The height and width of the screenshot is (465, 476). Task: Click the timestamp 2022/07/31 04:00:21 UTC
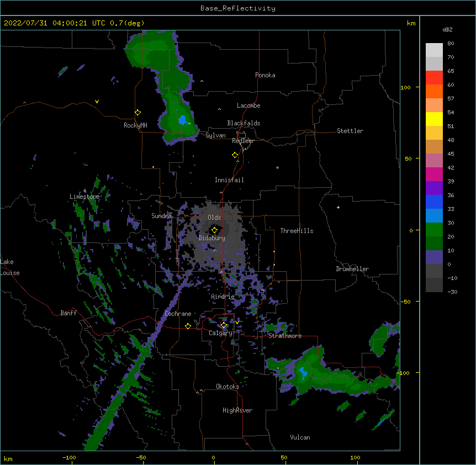55,23
